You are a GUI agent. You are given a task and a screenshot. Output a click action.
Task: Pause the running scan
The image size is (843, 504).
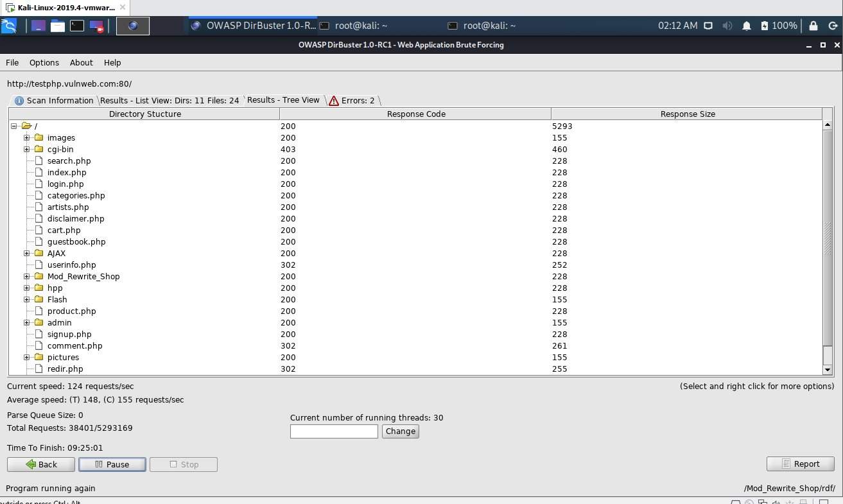(112, 464)
